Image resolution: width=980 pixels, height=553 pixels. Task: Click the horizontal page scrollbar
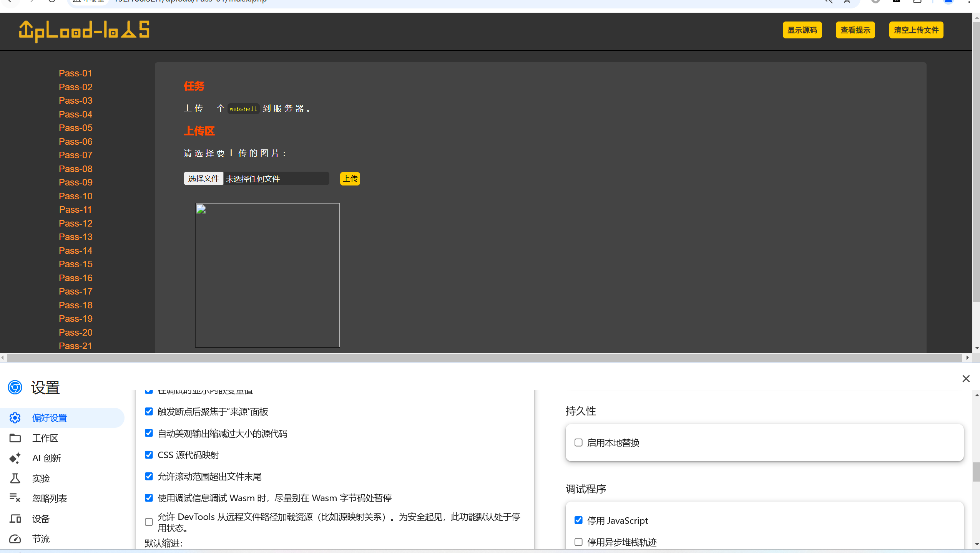point(484,358)
